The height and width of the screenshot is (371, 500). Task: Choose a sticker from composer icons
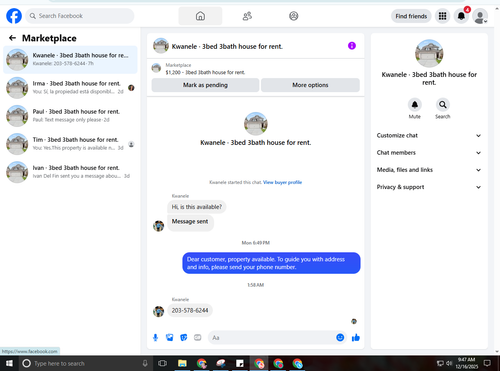coord(184,338)
